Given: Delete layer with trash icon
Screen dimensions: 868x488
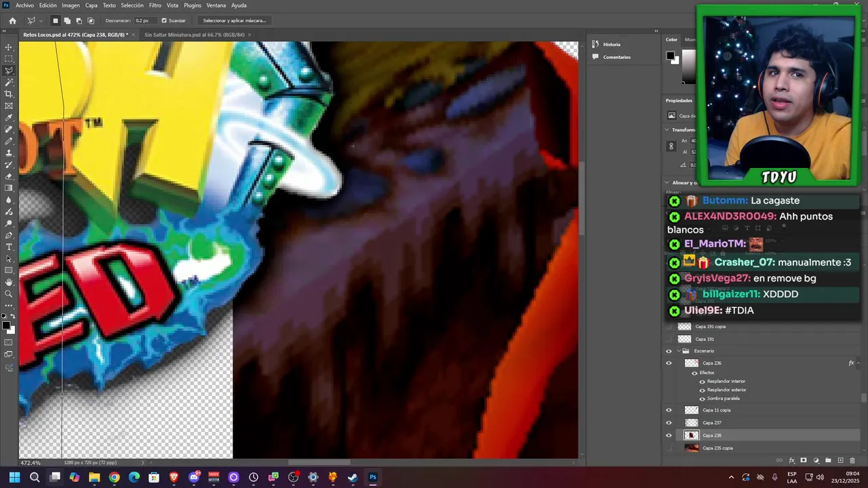Looking at the screenshot, I should coord(852,460).
